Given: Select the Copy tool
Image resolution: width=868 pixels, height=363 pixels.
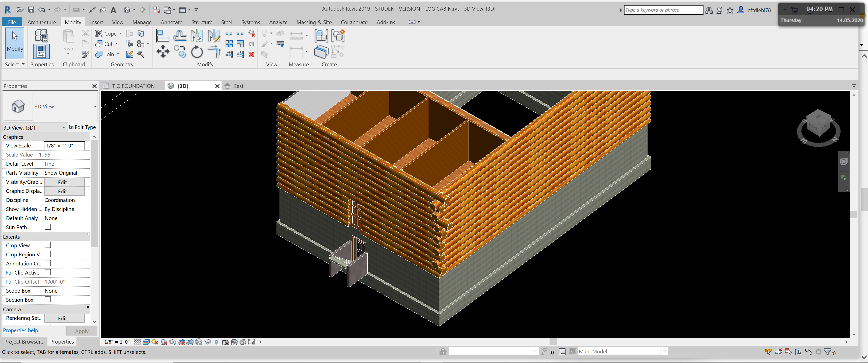Looking at the screenshot, I should click(x=180, y=51).
